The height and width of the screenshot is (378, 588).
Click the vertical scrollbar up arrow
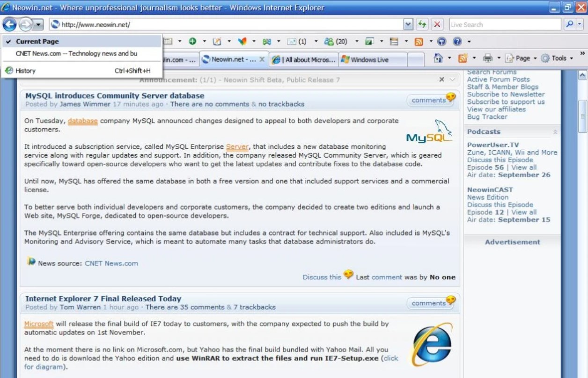pyautogui.click(x=582, y=75)
